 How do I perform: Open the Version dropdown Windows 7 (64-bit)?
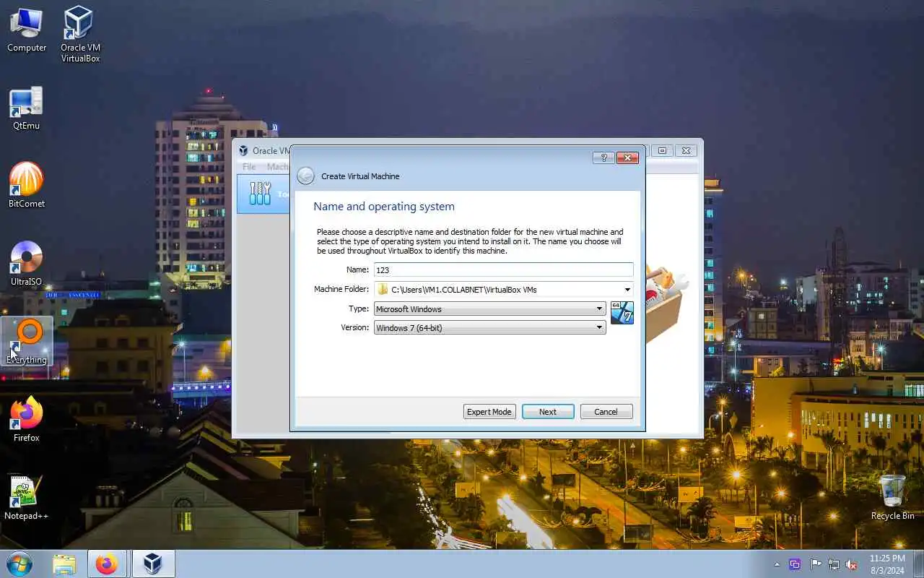(x=489, y=327)
